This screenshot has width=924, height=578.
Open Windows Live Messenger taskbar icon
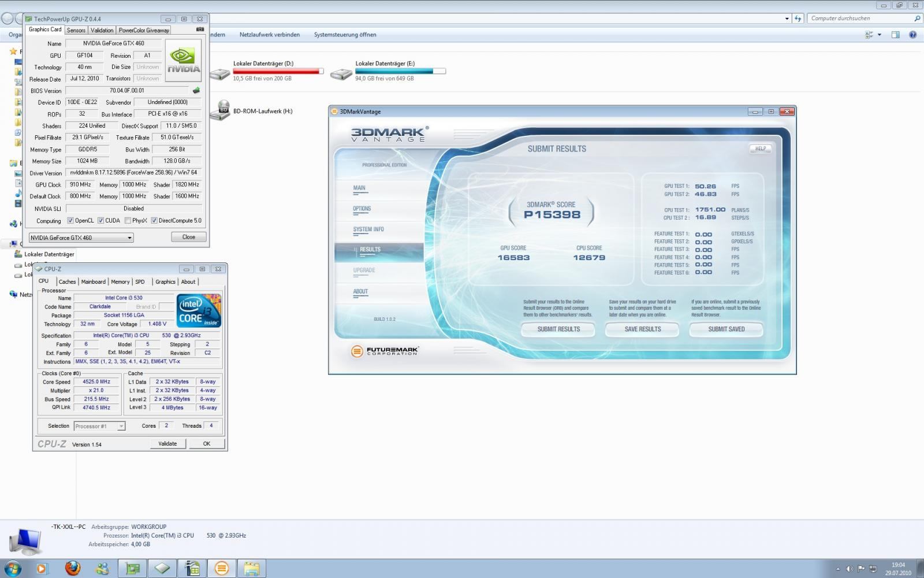(x=103, y=569)
